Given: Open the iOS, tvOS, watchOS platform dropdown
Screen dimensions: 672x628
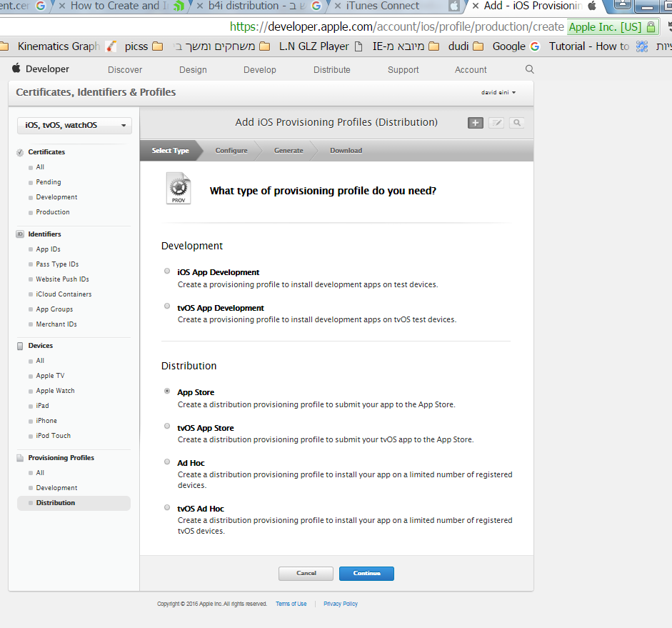Looking at the screenshot, I should [74, 126].
